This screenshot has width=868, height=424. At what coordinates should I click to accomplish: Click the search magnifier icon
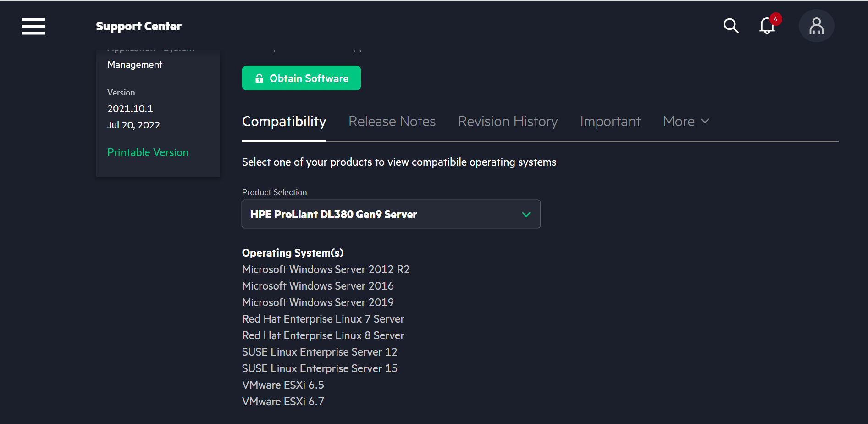pos(731,26)
